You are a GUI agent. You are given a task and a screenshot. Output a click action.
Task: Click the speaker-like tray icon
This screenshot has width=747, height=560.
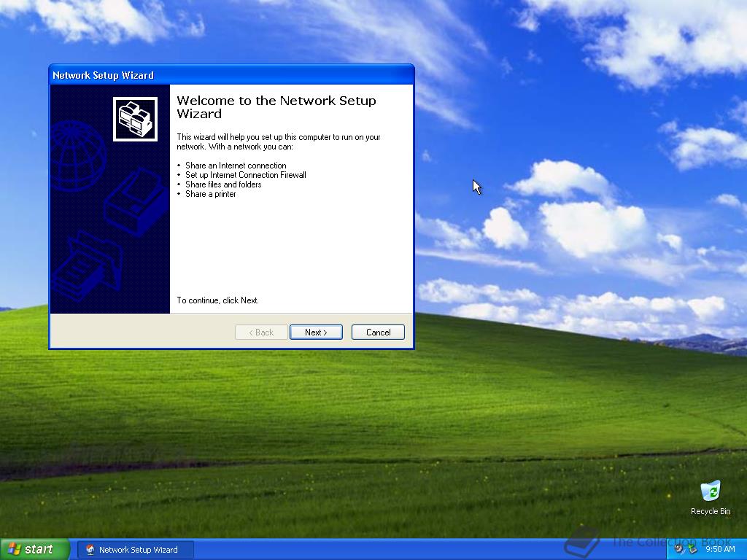tap(679, 550)
